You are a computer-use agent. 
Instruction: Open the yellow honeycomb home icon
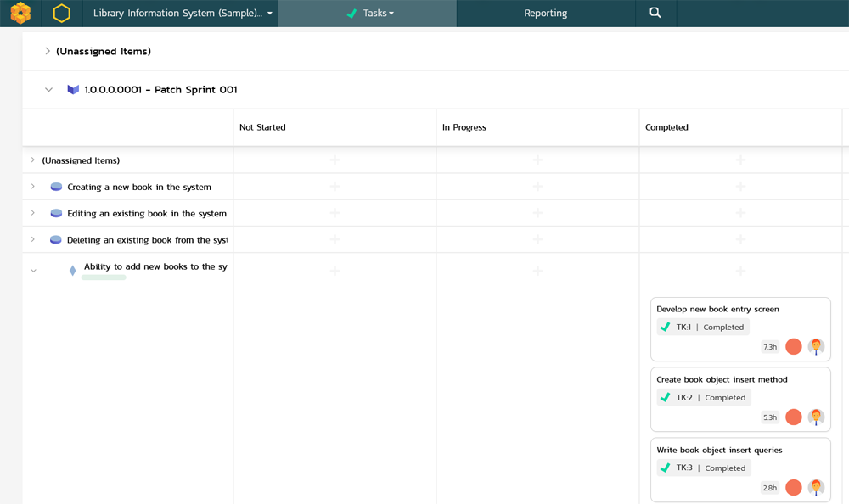(20, 13)
